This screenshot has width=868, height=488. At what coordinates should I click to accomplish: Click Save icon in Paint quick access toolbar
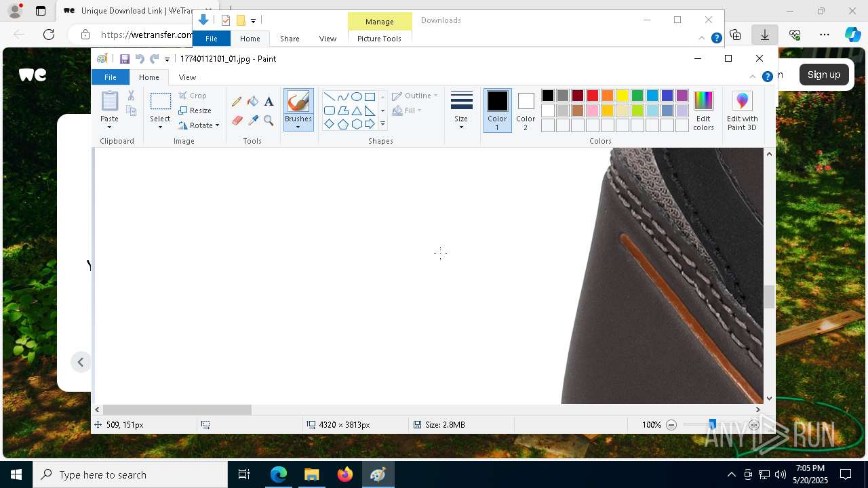click(125, 59)
